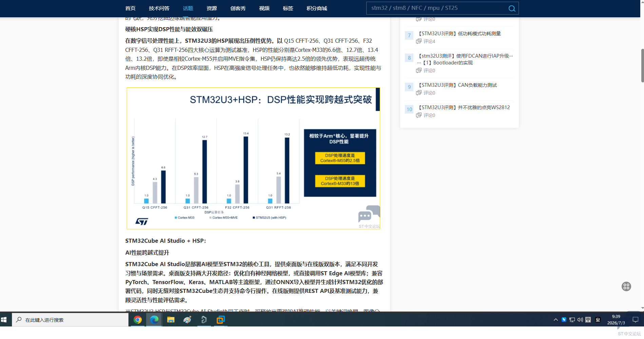Focus the Windows taskbar search box

coord(70,320)
